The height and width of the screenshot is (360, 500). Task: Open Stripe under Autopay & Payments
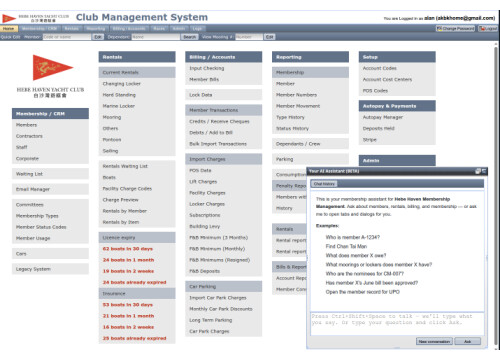[x=369, y=140]
